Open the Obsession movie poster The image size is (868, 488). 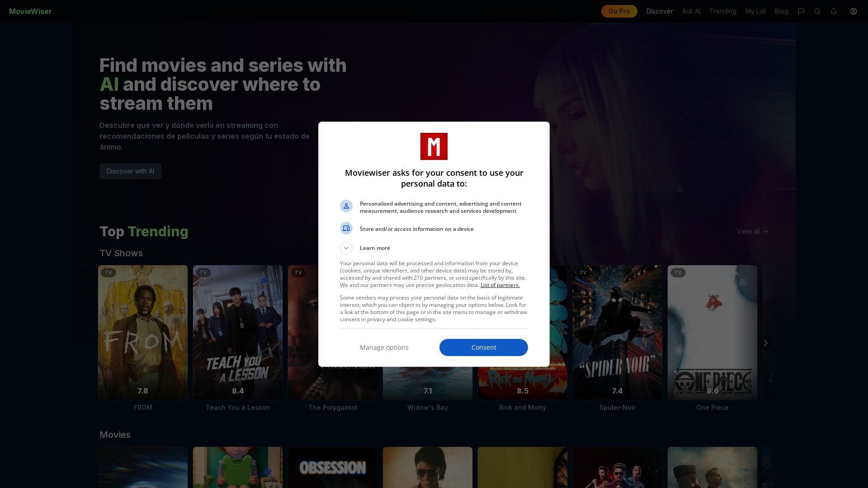pyautogui.click(x=333, y=467)
